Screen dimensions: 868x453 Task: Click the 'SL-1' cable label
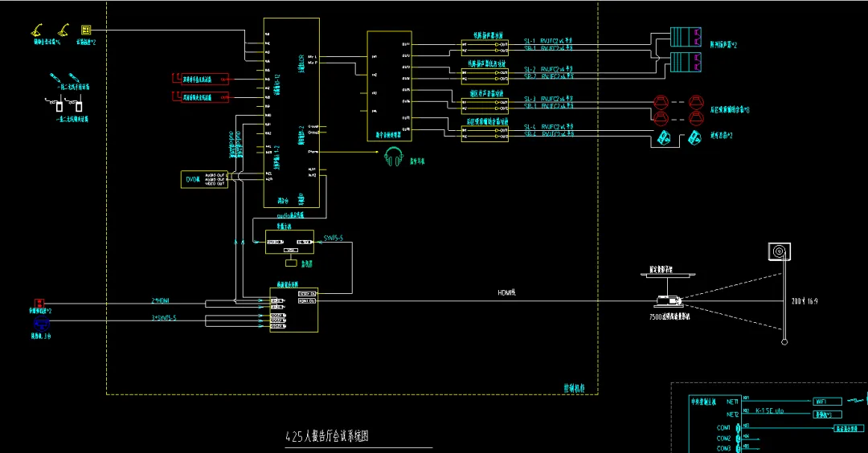pos(530,41)
